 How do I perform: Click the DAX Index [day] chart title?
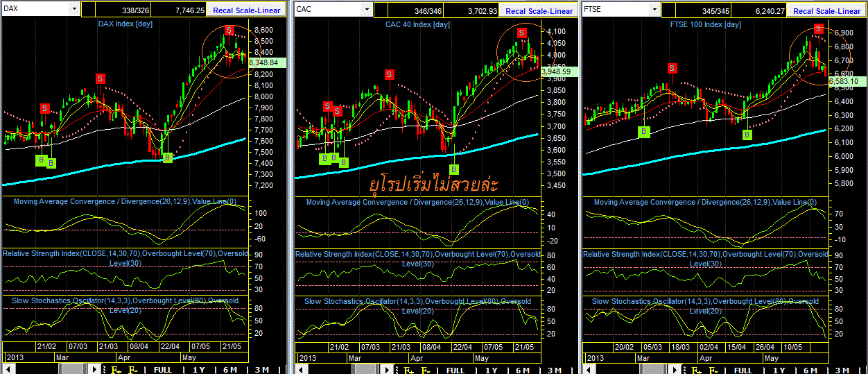125,24
